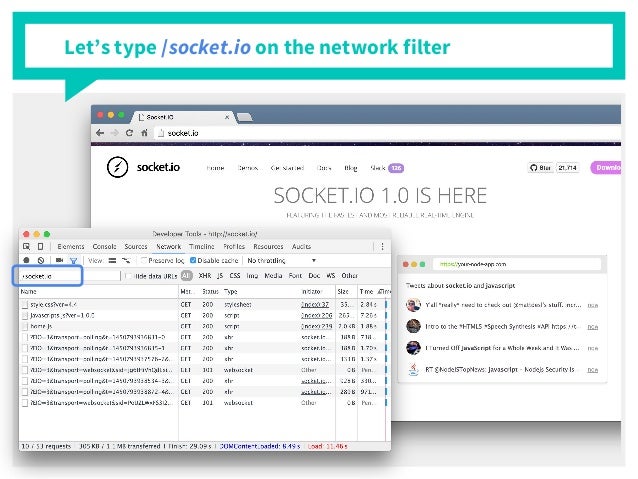Click the DevTools inspect element icon

[26, 247]
